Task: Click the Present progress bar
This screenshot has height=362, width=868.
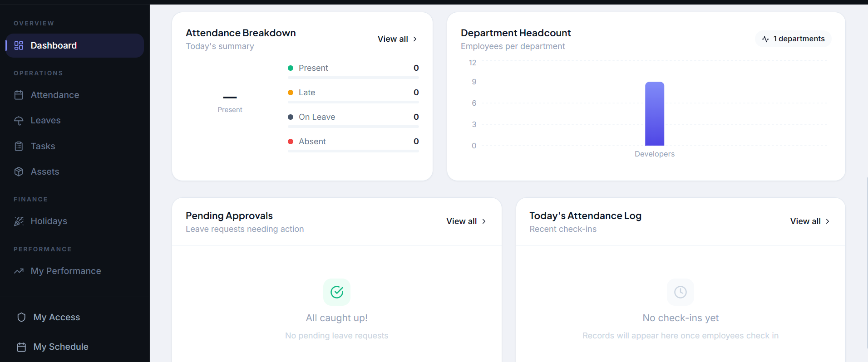Action: tap(353, 78)
